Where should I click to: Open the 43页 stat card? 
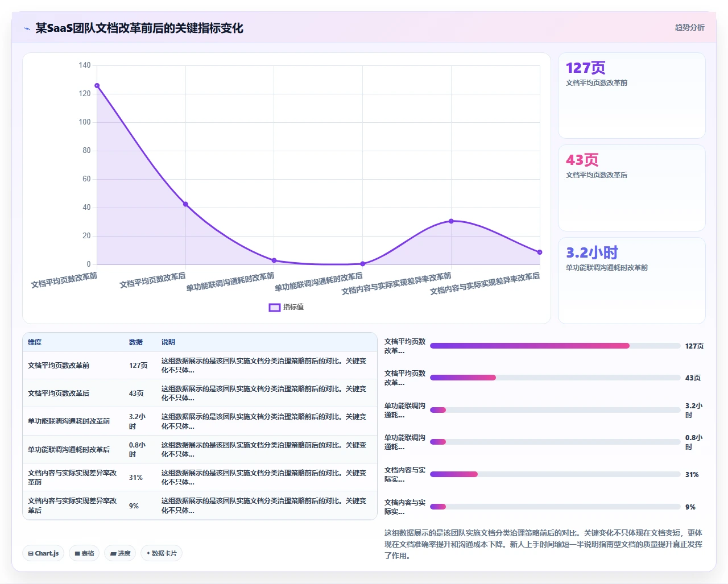[x=632, y=188]
